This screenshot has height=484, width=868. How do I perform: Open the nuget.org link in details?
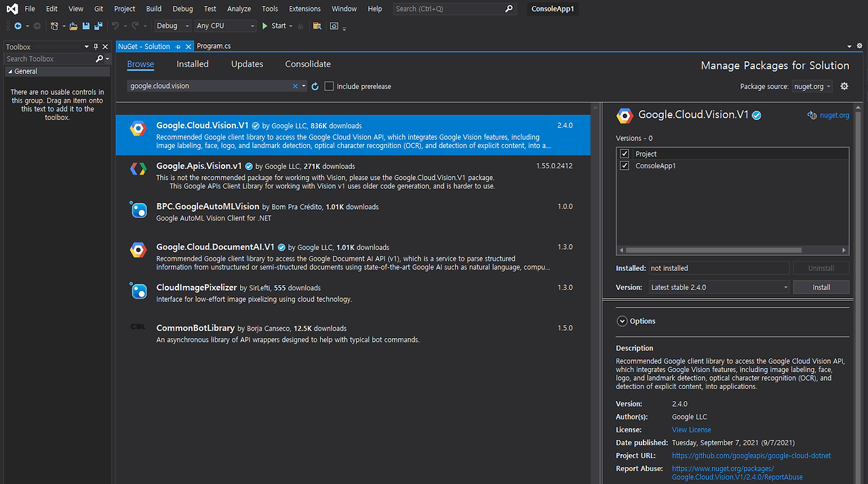click(834, 115)
